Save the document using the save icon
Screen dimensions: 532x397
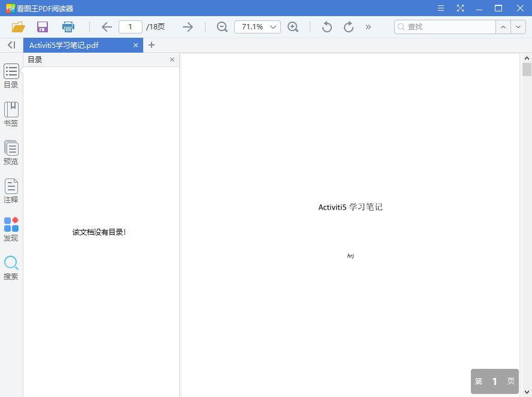[42, 27]
